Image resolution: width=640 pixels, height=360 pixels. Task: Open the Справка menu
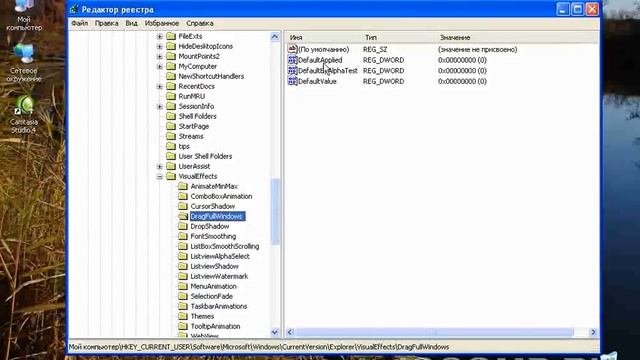click(200, 23)
